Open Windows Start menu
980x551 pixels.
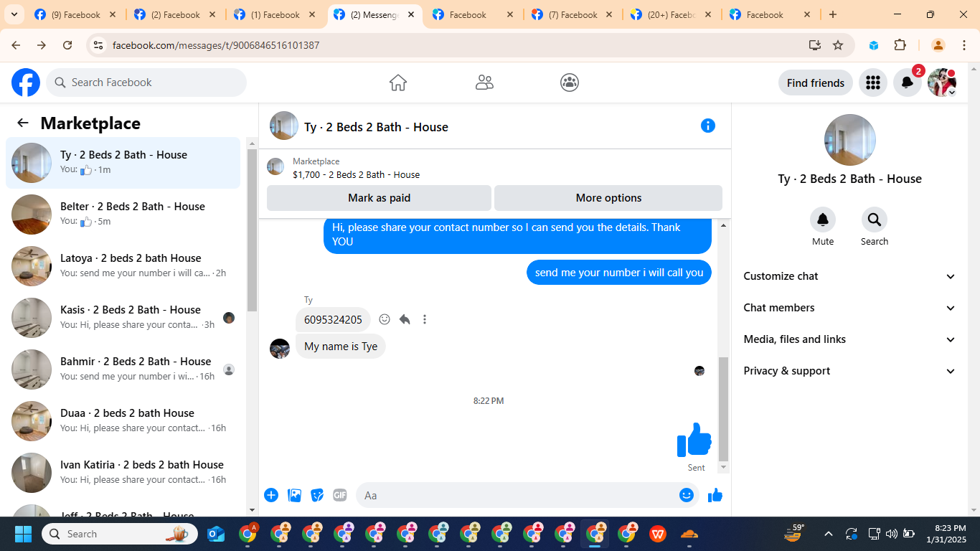[x=23, y=534]
